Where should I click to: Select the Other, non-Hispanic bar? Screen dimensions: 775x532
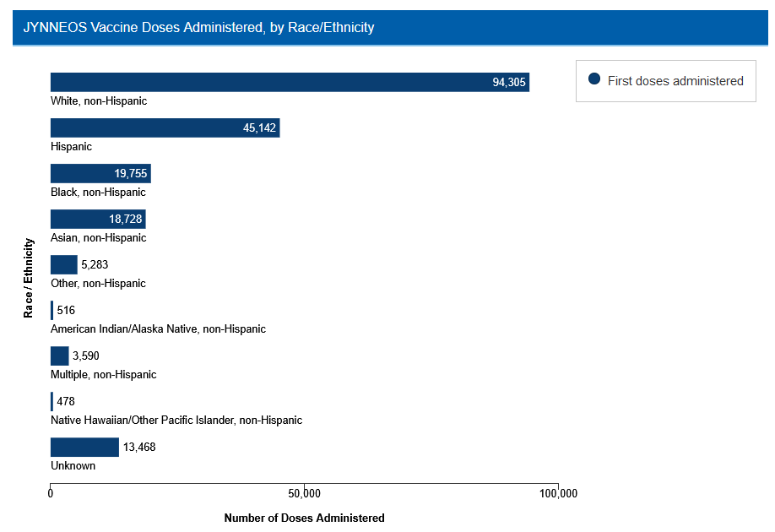point(64,264)
